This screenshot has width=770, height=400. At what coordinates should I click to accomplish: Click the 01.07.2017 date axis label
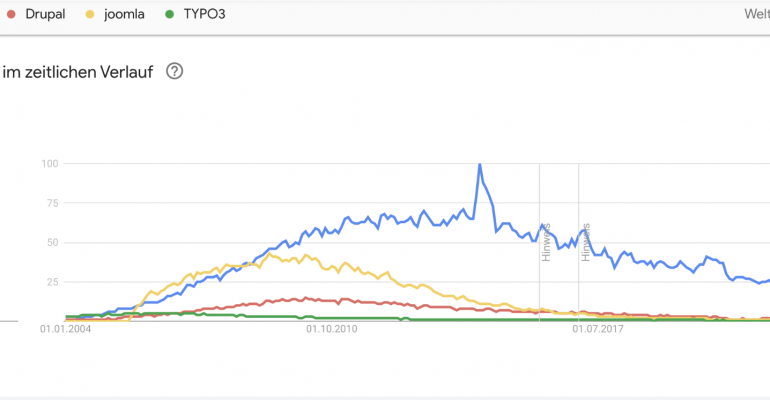598,329
